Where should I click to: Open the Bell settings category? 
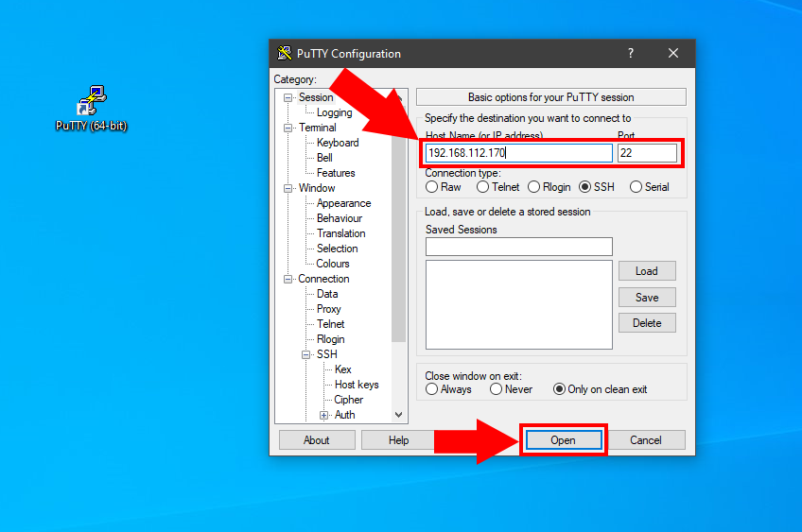click(x=324, y=158)
